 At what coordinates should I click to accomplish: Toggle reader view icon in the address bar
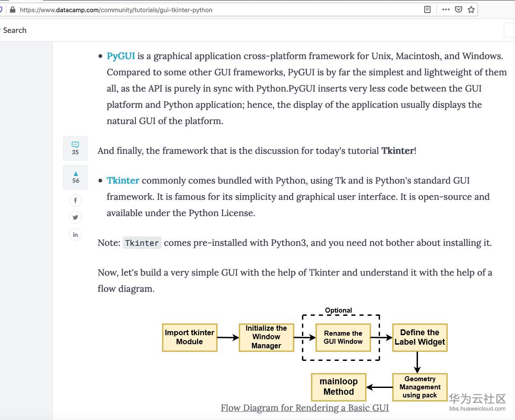(427, 9)
